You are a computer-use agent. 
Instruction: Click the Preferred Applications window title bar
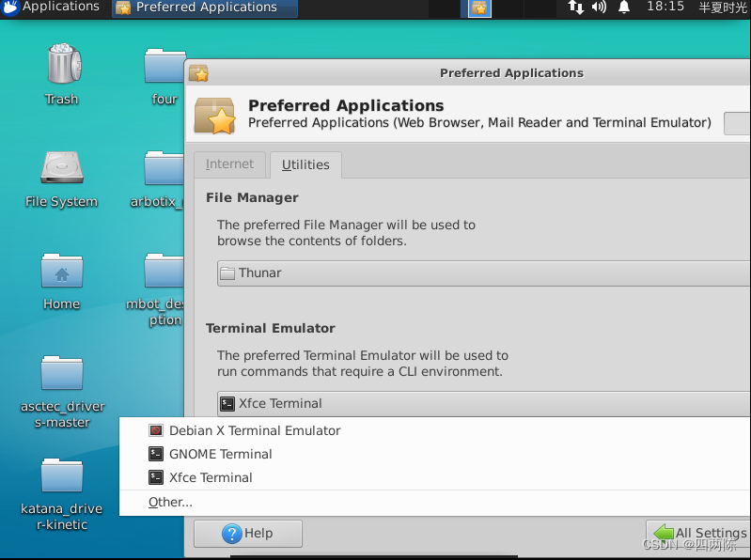coord(468,73)
